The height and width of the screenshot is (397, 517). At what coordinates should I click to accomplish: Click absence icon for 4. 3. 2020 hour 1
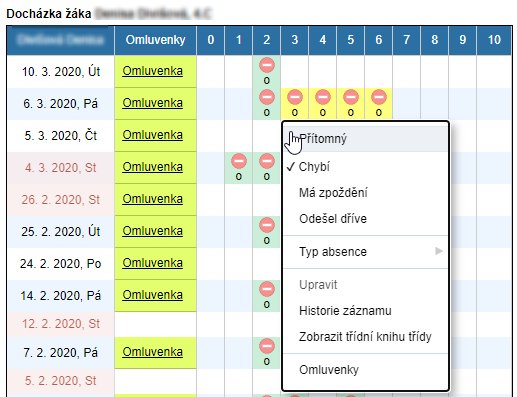(239, 161)
